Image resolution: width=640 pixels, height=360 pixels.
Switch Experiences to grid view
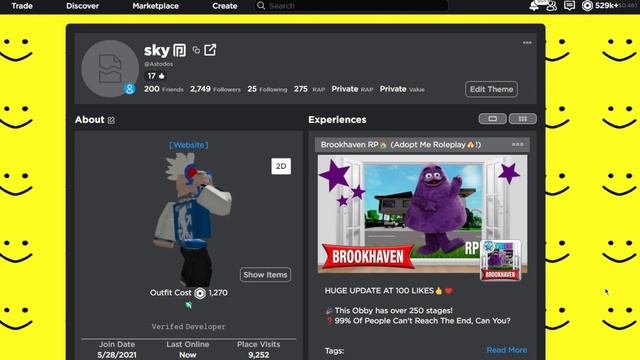click(x=523, y=119)
